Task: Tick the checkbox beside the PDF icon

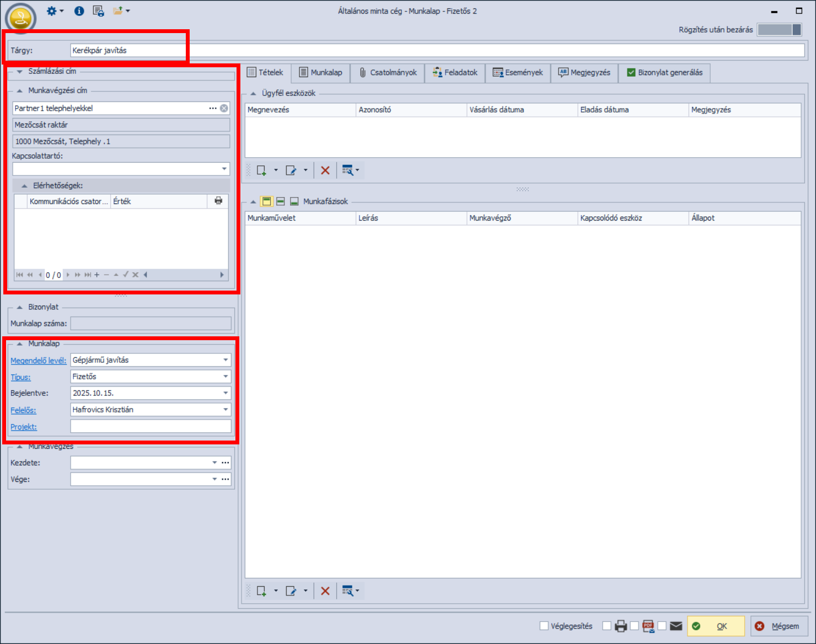Action: point(635,626)
